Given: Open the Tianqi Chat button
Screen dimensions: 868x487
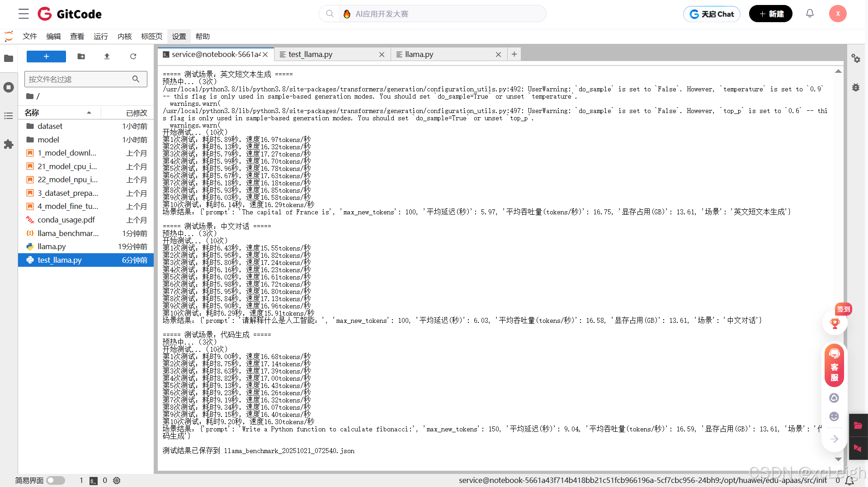Looking at the screenshot, I should click(712, 14).
